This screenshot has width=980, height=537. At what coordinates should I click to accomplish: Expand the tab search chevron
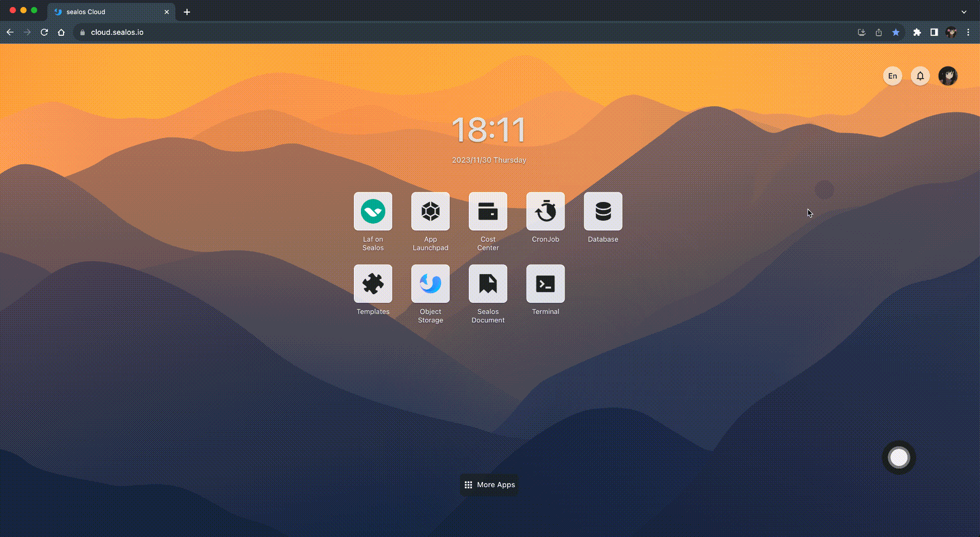(964, 12)
